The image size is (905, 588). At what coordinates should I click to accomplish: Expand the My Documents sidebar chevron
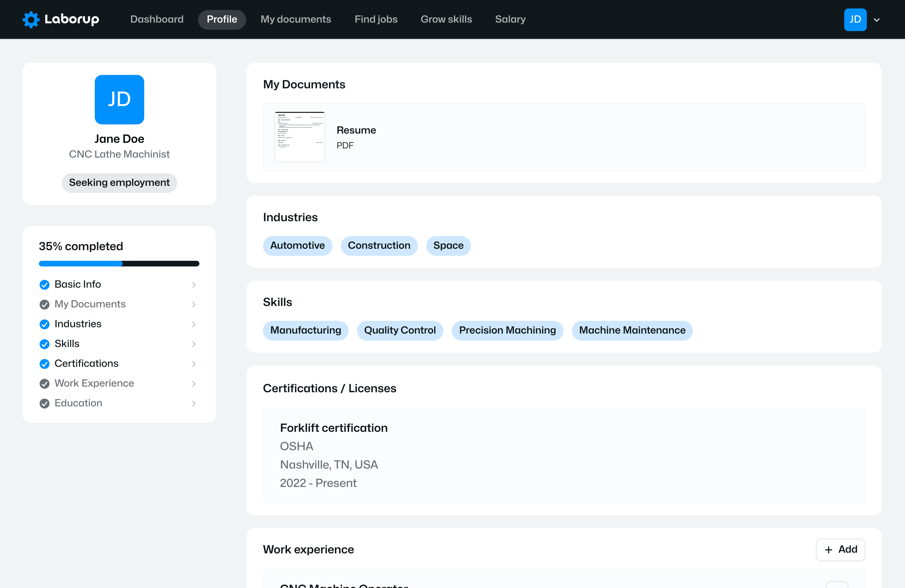194,304
